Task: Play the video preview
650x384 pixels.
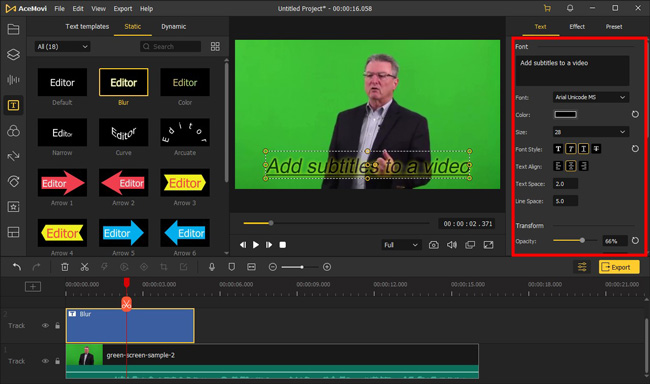Action: pyautogui.click(x=256, y=245)
